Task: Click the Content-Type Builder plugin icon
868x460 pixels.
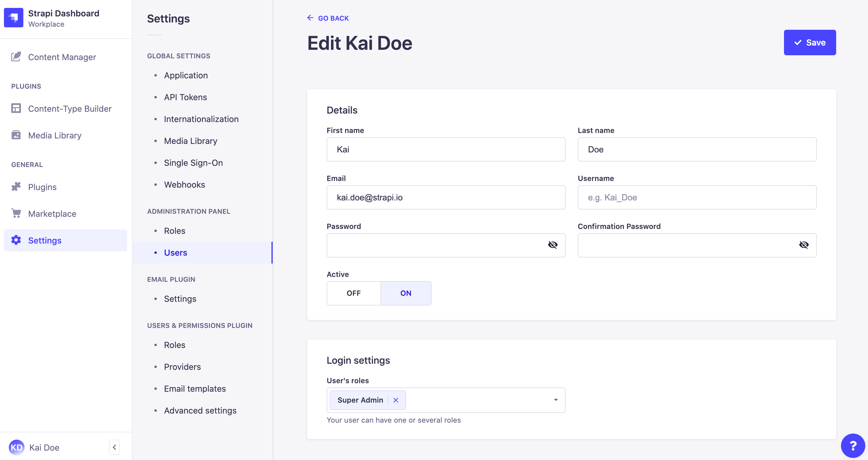Action: click(x=16, y=108)
